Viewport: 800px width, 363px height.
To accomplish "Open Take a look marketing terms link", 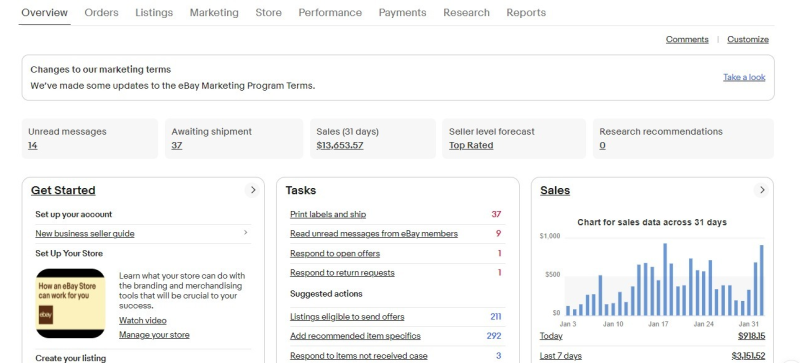I will pyautogui.click(x=744, y=77).
